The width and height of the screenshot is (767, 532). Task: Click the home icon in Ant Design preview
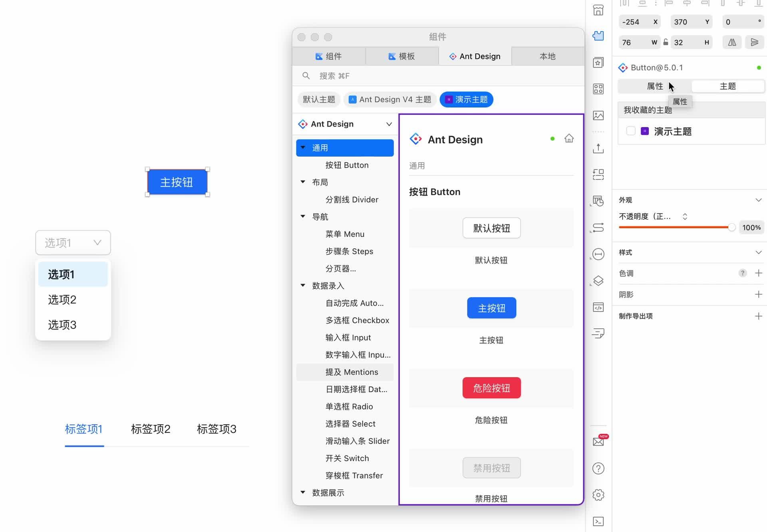569,138
